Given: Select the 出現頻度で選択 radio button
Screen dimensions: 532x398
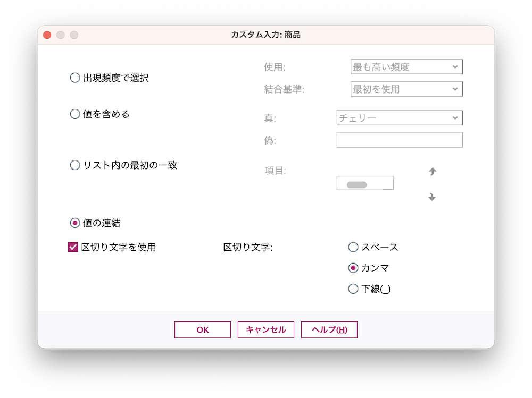Looking at the screenshot, I should [x=74, y=77].
